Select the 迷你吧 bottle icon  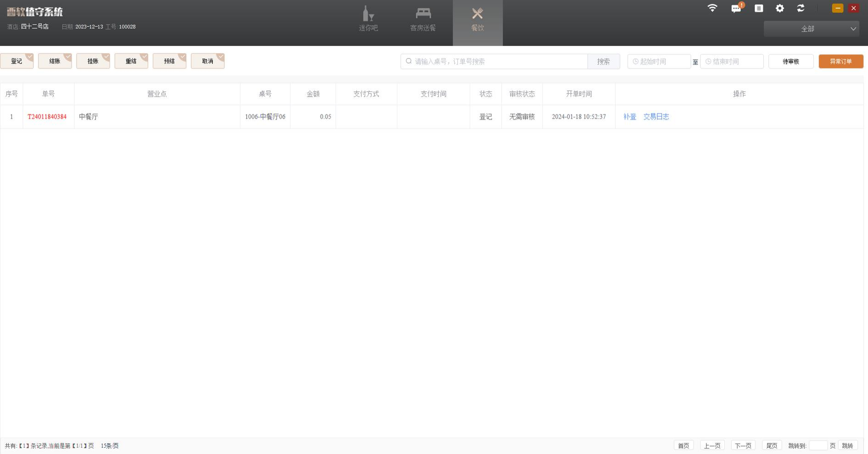coord(368,14)
